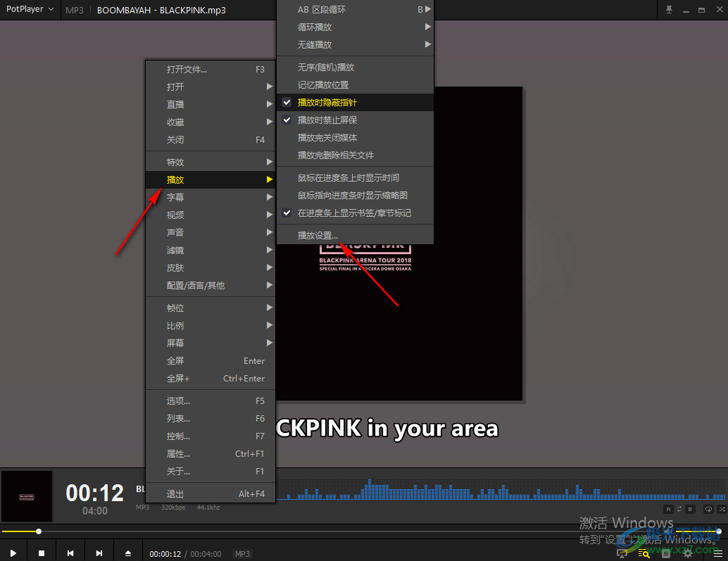Viewport: 728px width, 561px height.
Task: Click the hamburger playlist menu icon
Action: click(717, 553)
